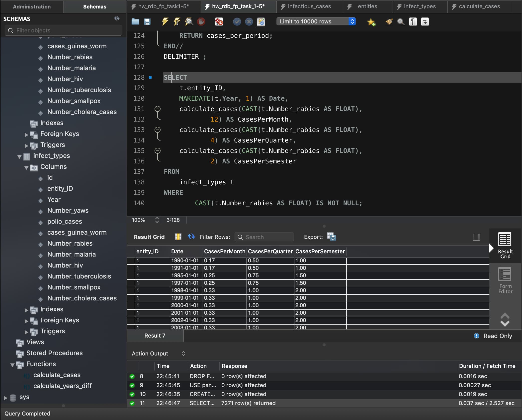Image resolution: width=522 pixels, height=420 pixels.
Task: Click the beautify query broom icon
Action: tap(389, 22)
